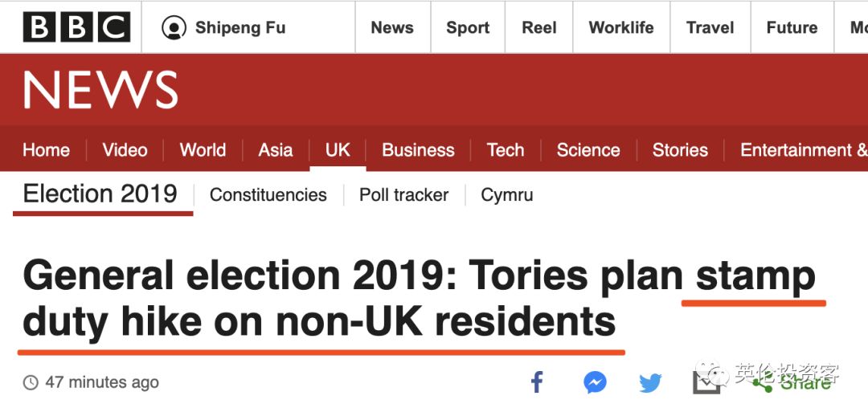Click the Cymru link
868x412 pixels.
click(506, 195)
